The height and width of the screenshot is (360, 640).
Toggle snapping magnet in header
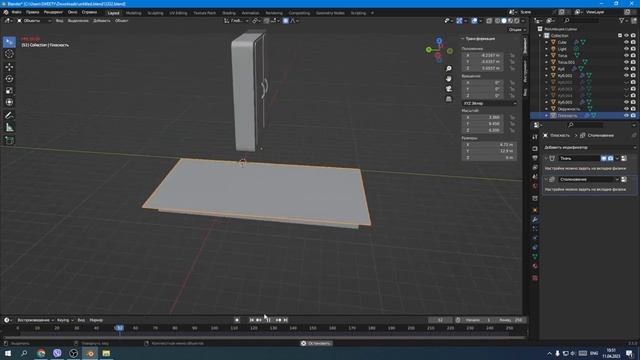click(267, 20)
